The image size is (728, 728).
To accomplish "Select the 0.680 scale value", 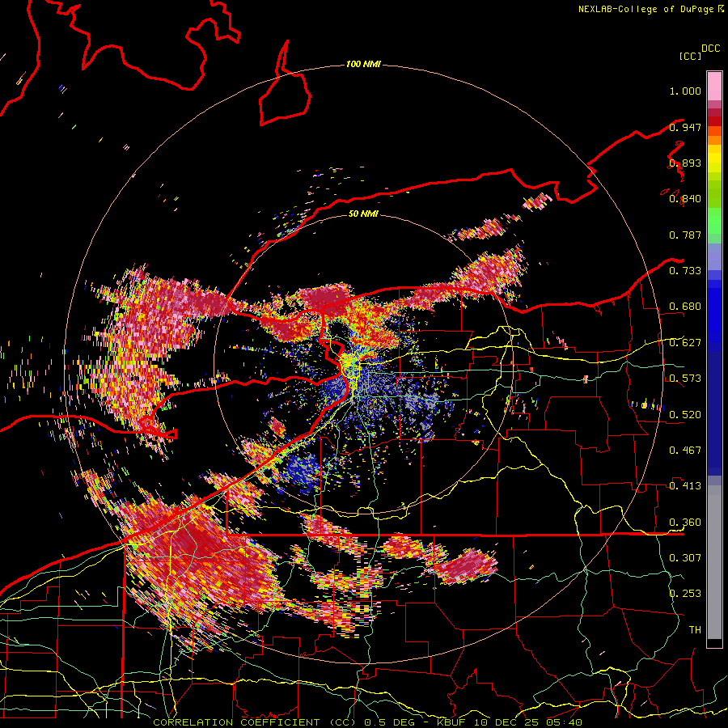I will [x=685, y=307].
